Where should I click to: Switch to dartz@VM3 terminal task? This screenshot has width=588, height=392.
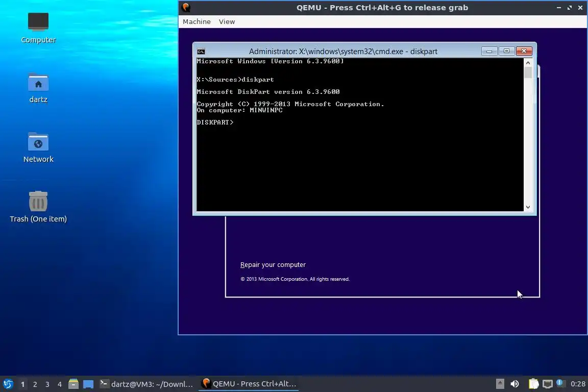coord(146,384)
